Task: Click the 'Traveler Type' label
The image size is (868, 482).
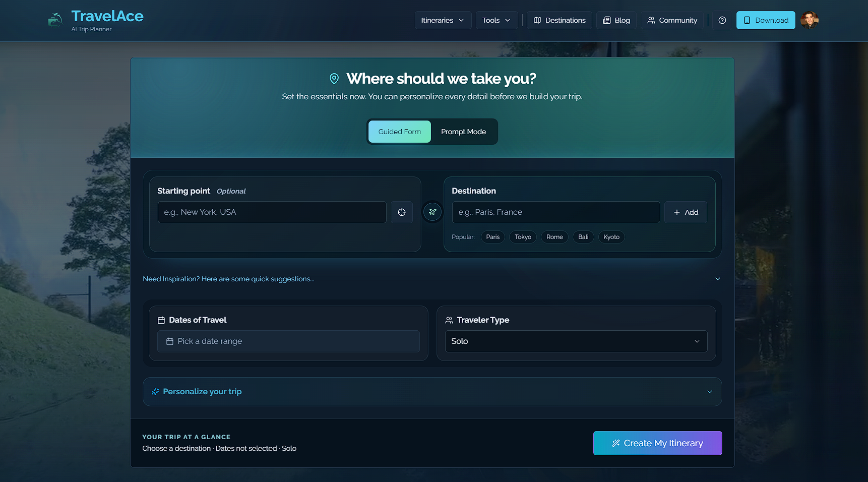Action: tap(483, 320)
